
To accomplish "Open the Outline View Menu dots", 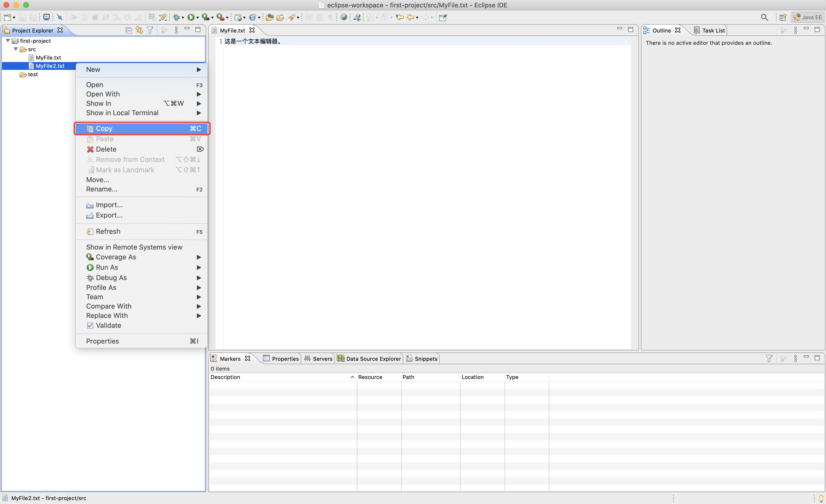I will point(795,30).
